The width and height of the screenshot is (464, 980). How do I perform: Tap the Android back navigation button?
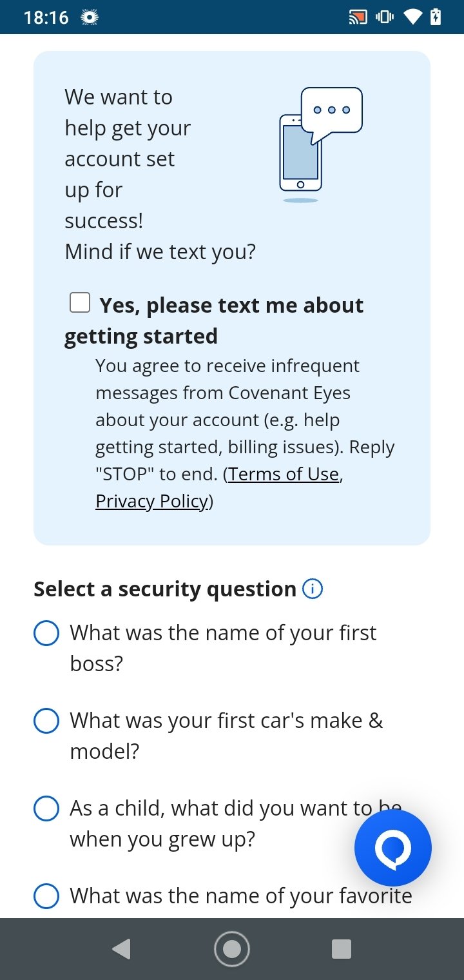[121, 949]
